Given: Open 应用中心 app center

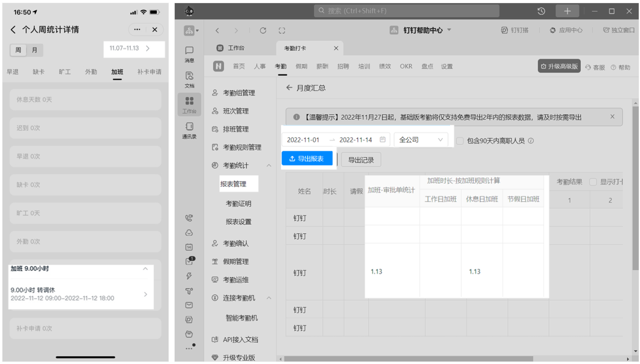Looking at the screenshot, I should [566, 30].
